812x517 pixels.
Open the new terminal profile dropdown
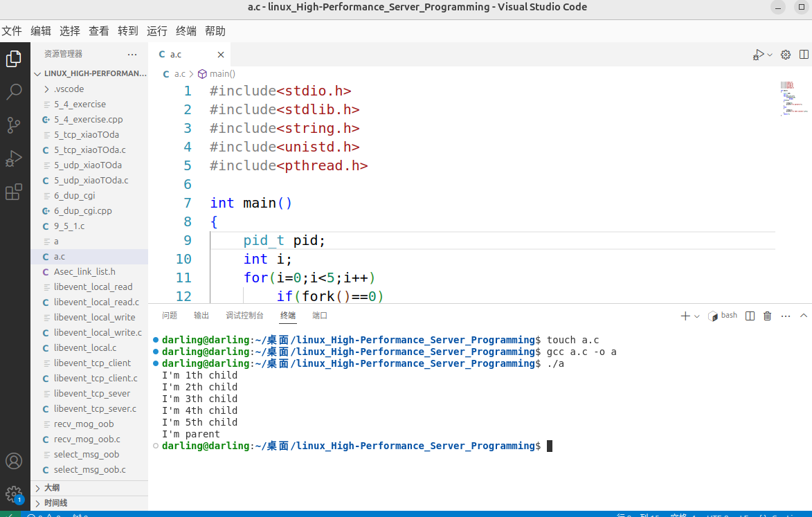(697, 316)
